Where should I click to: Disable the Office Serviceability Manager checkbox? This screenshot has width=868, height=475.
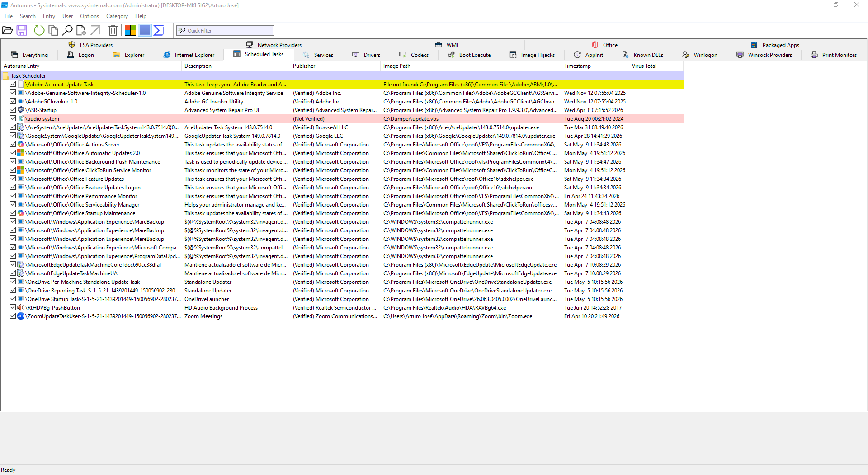[x=13, y=205]
